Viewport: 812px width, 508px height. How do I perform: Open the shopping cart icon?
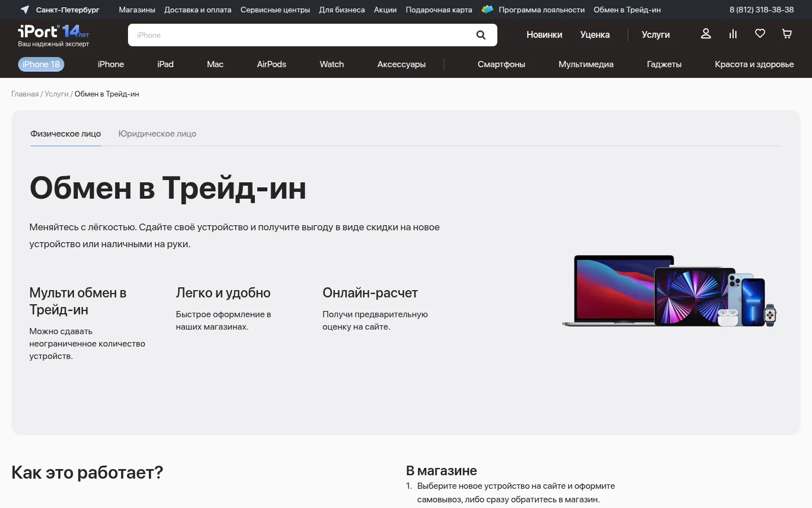(x=787, y=34)
